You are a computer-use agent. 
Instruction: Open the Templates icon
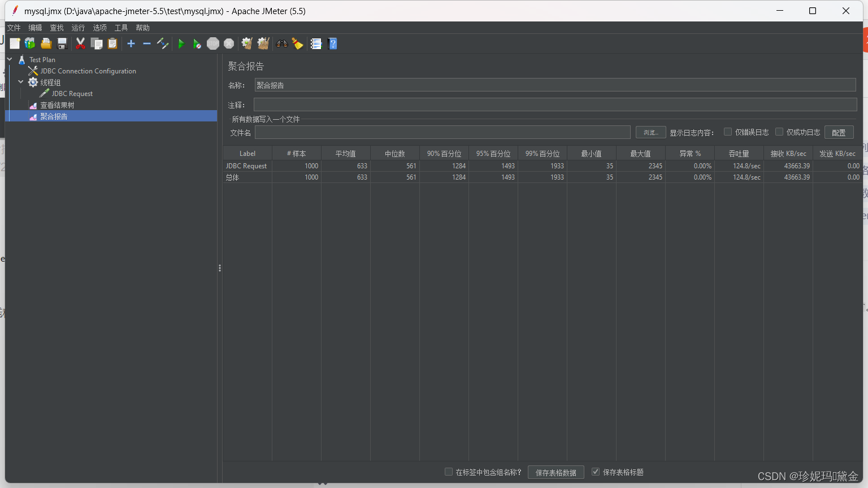(30, 43)
